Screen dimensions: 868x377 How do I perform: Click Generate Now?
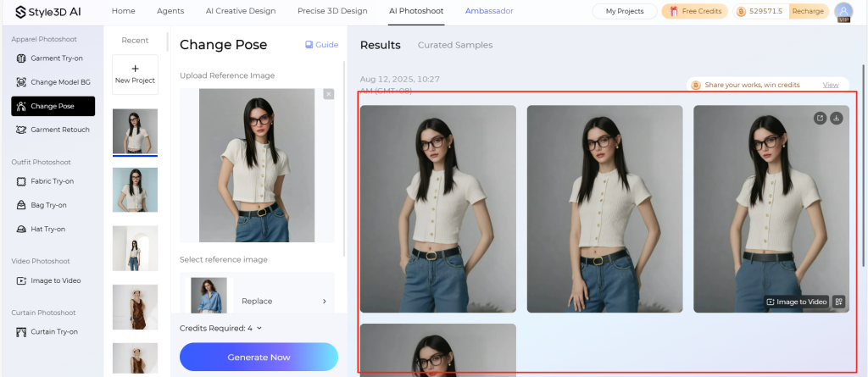259,357
